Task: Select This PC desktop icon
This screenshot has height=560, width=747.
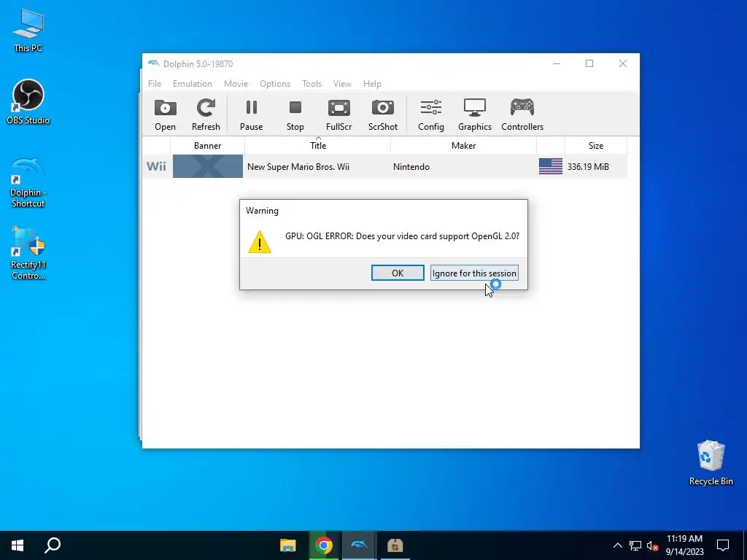Action: (28, 31)
